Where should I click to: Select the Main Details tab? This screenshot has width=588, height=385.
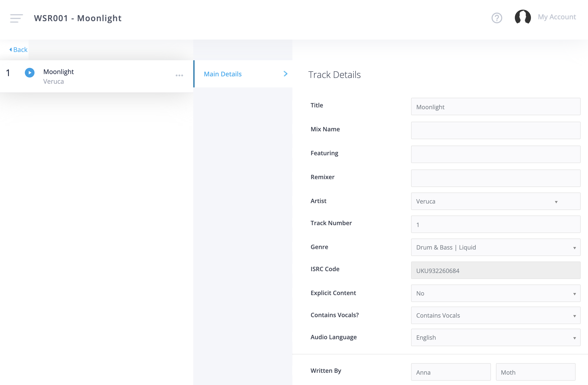(243, 74)
